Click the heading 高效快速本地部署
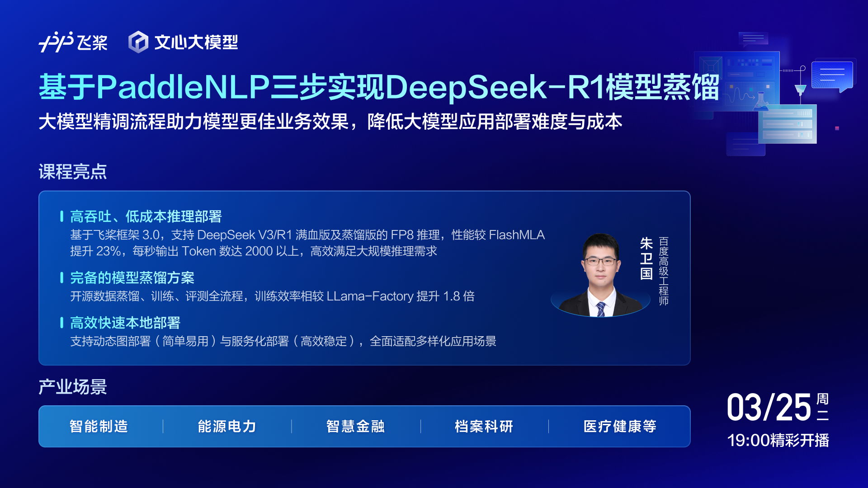The width and height of the screenshot is (868, 488). tap(125, 323)
